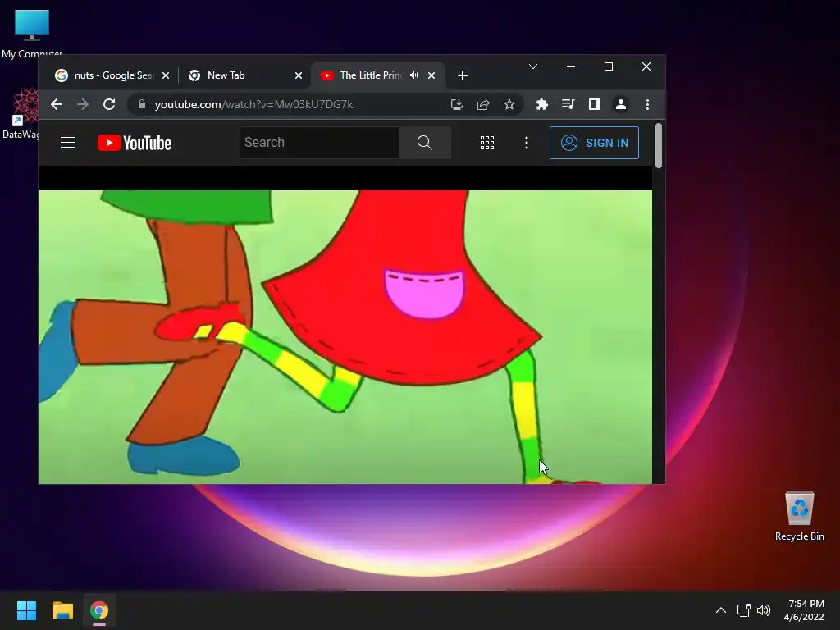Image resolution: width=840 pixels, height=630 pixels.
Task: Click the lock icon in address bar
Action: pos(141,104)
